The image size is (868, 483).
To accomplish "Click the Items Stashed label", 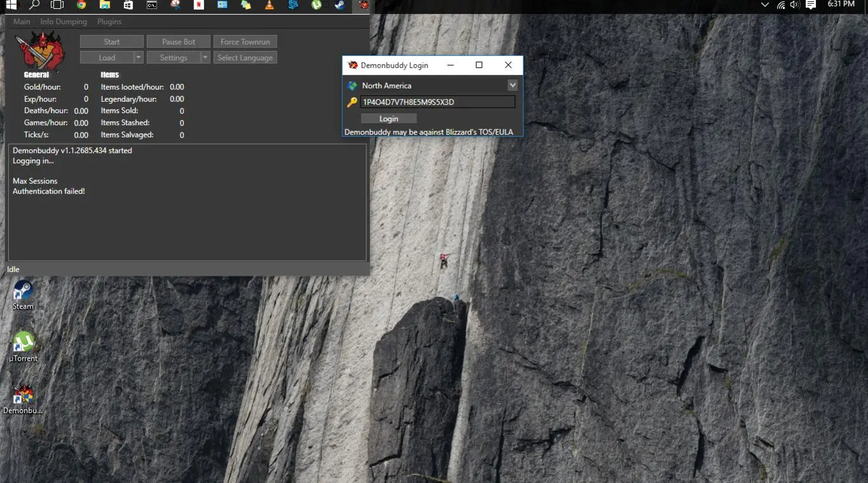I will pos(125,123).
